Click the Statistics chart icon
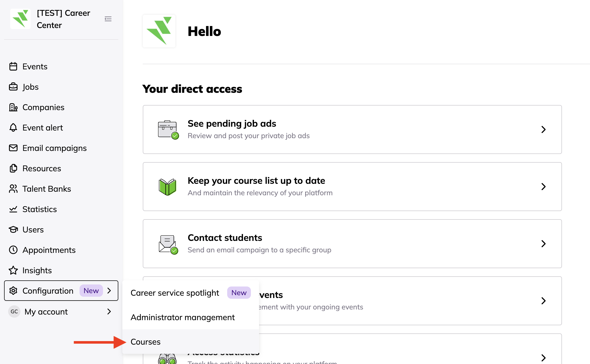This screenshot has width=590, height=364. coord(13,209)
